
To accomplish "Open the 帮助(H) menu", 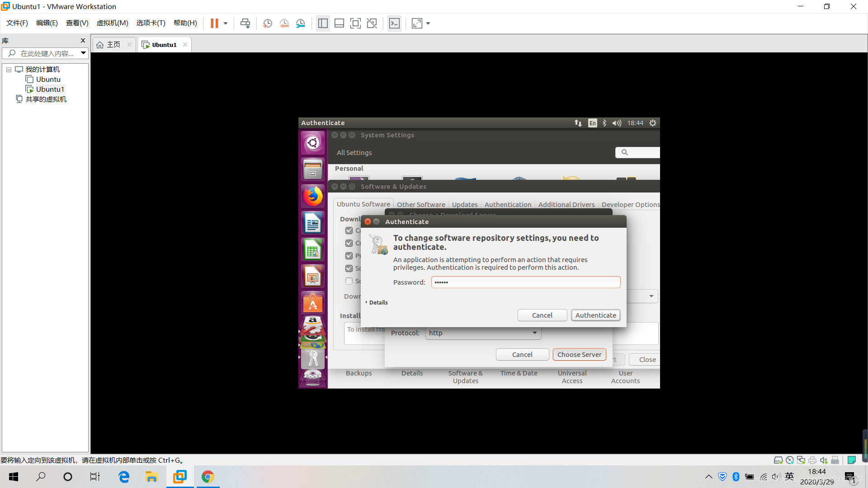I will (x=185, y=23).
